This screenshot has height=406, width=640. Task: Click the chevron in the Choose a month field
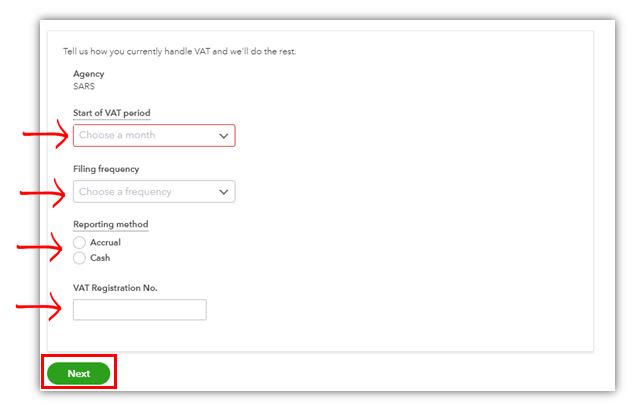223,136
